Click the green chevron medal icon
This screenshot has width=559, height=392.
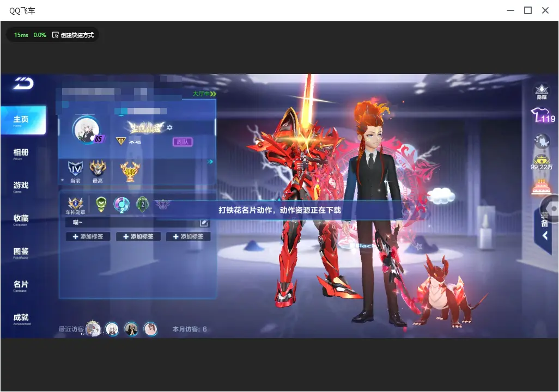(x=101, y=205)
